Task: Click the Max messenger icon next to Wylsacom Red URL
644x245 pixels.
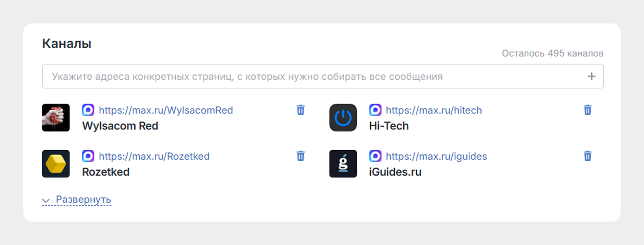Action: [x=88, y=110]
